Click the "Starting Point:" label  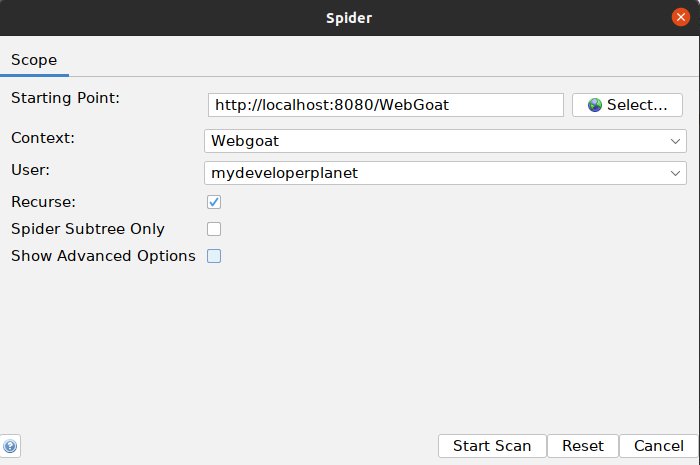(65, 97)
